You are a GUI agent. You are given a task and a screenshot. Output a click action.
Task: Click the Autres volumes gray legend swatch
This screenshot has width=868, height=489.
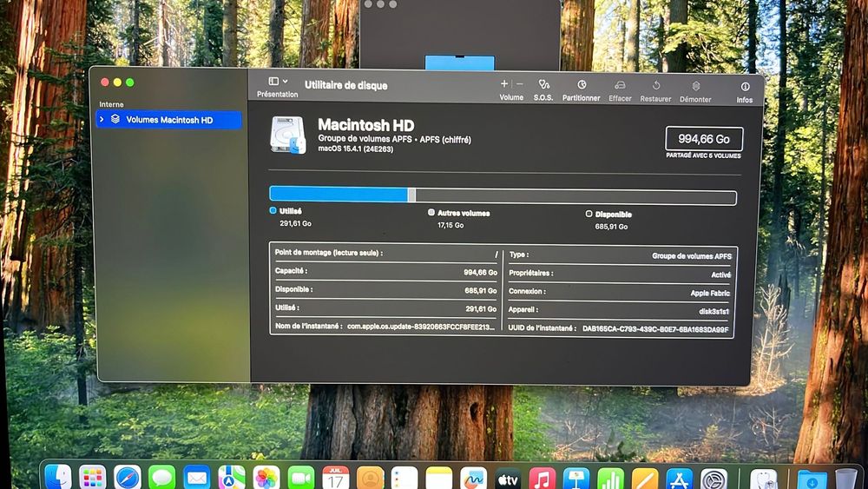pyautogui.click(x=431, y=212)
